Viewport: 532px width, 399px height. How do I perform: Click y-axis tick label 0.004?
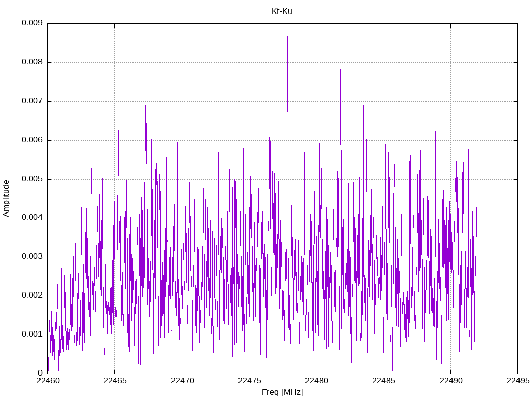(x=32, y=218)
